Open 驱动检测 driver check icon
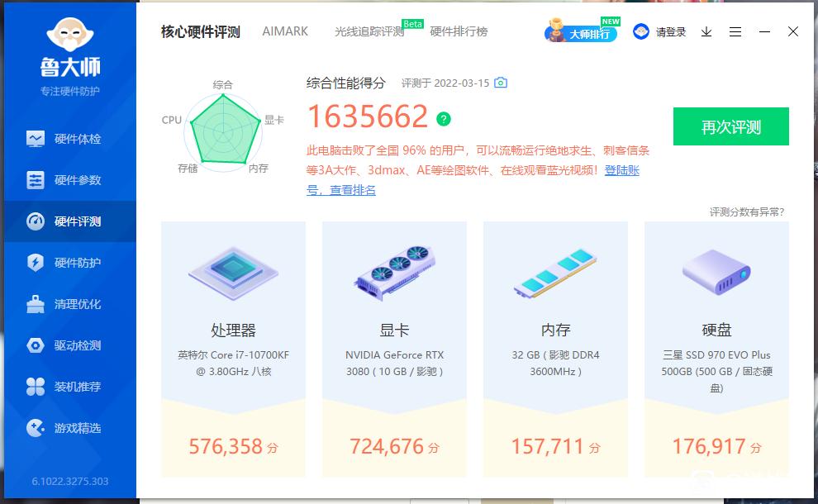 [36, 345]
